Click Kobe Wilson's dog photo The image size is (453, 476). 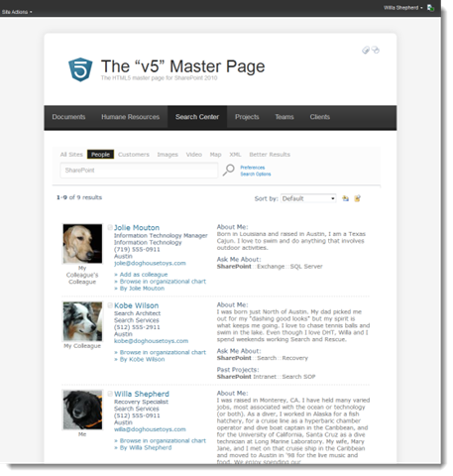point(82,321)
